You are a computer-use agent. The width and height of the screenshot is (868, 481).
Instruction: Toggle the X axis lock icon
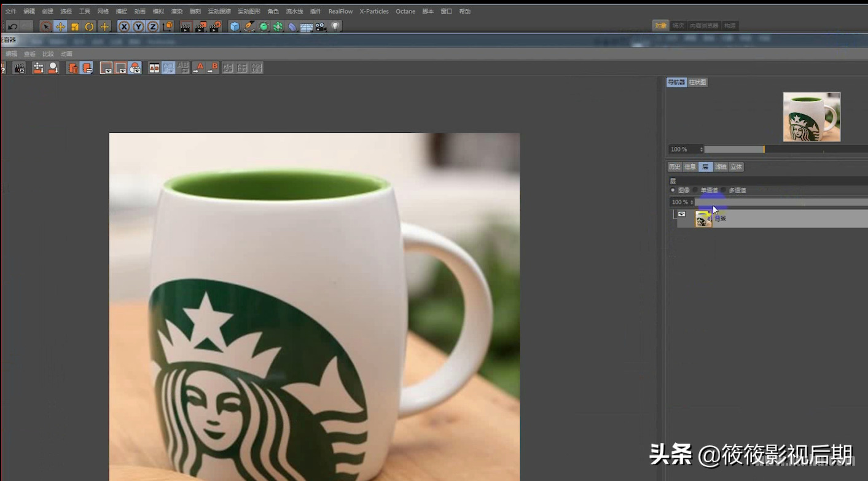tap(124, 26)
